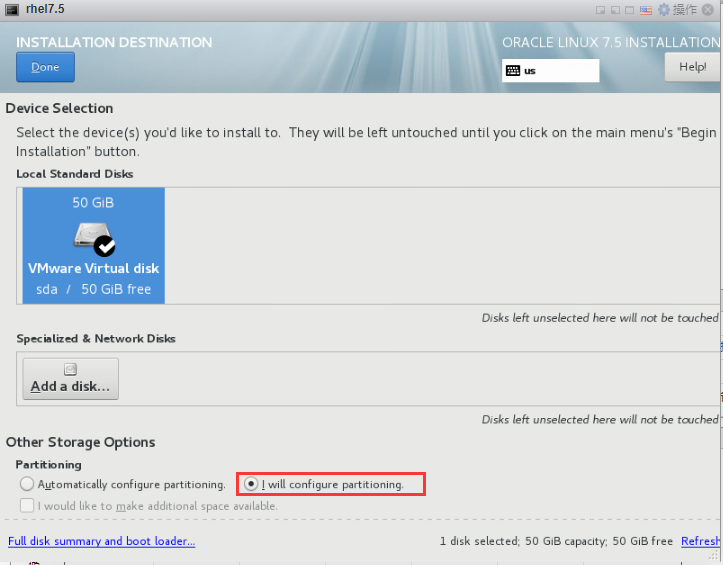The width and height of the screenshot is (723, 565).
Task: Open the Help! button
Action: tap(692, 67)
